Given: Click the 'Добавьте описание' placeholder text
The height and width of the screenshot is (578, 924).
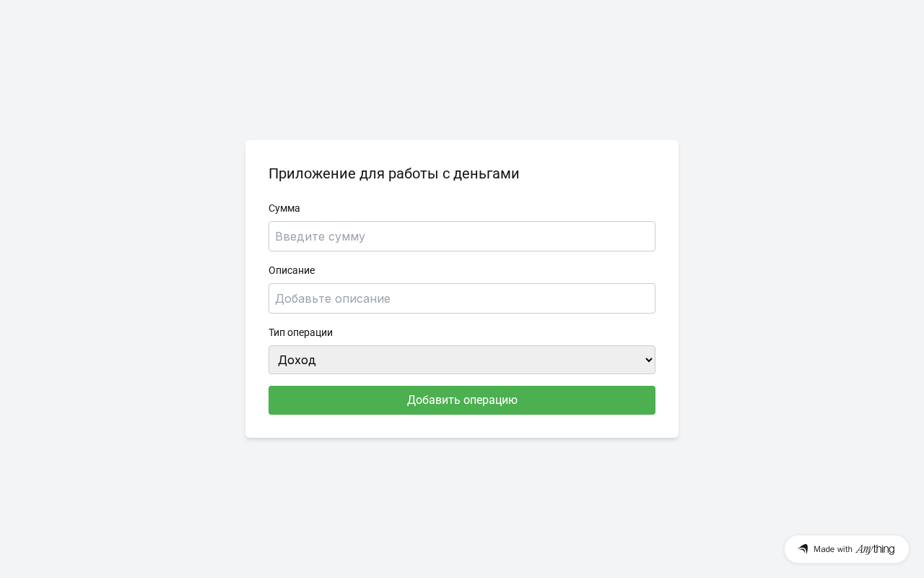Looking at the screenshot, I should (333, 298).
